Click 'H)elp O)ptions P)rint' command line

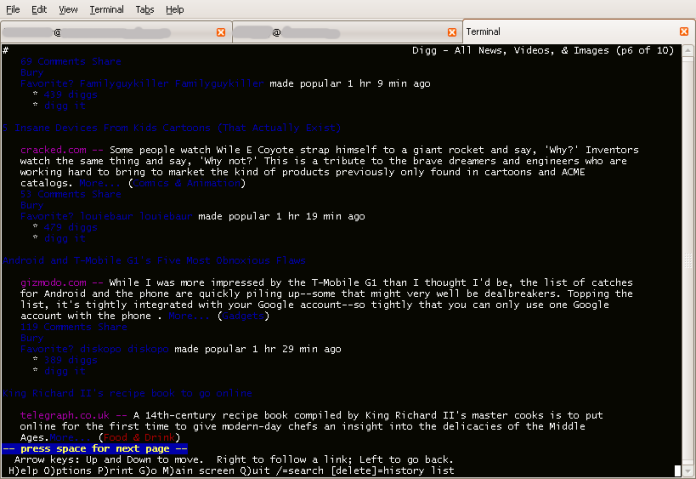tap(231, 471)
